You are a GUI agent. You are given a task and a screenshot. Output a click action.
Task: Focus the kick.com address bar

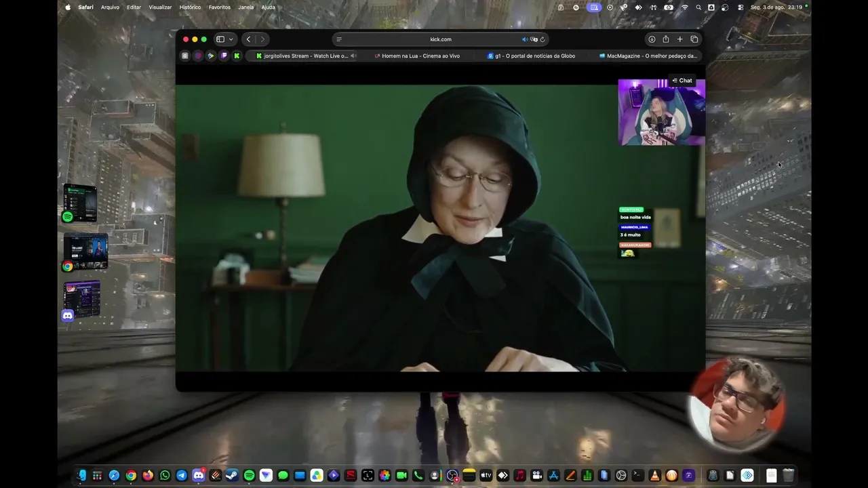[x=441, y=39]
